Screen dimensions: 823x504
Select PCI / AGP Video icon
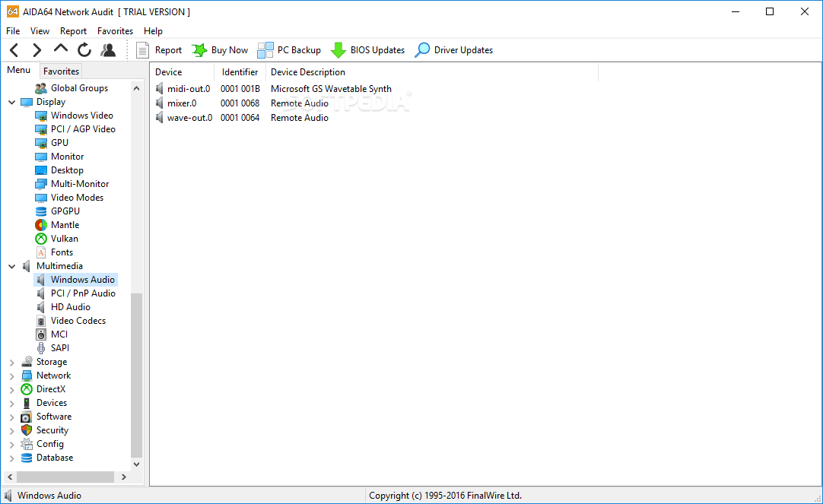click(x=41, y=129)
